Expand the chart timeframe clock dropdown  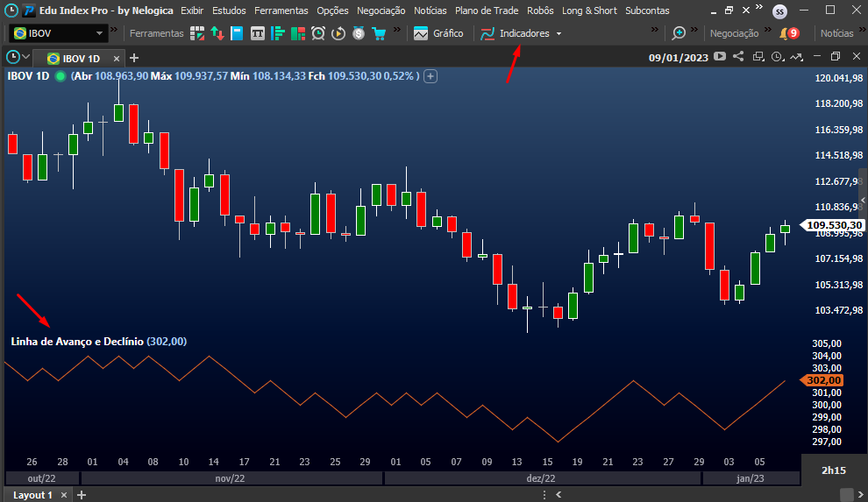(25, 58)
